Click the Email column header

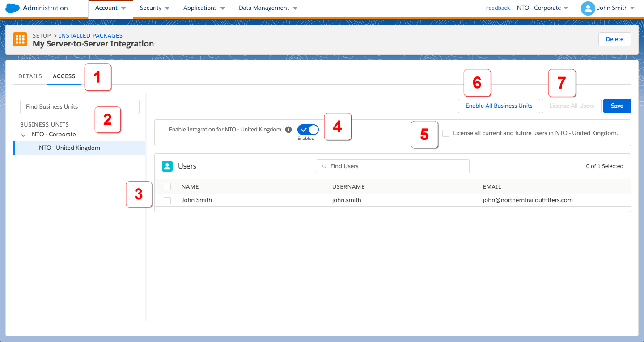coord(492,187)
